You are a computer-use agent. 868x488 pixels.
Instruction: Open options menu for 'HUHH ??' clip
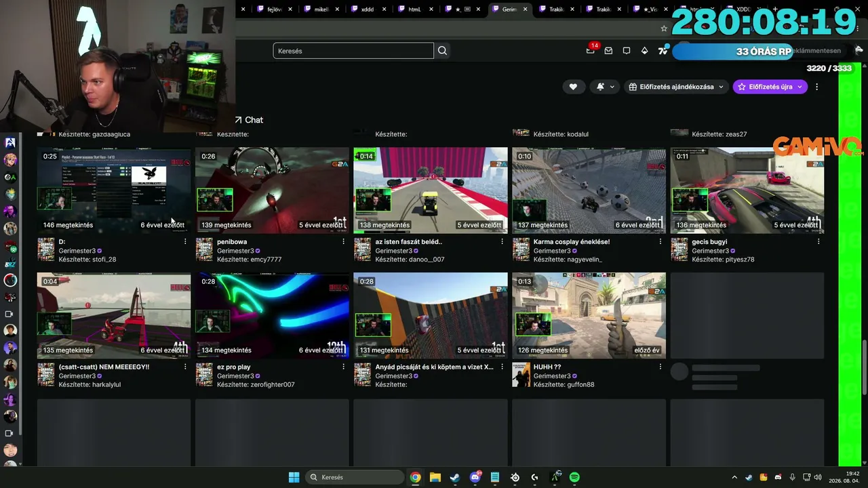(660, 367)
